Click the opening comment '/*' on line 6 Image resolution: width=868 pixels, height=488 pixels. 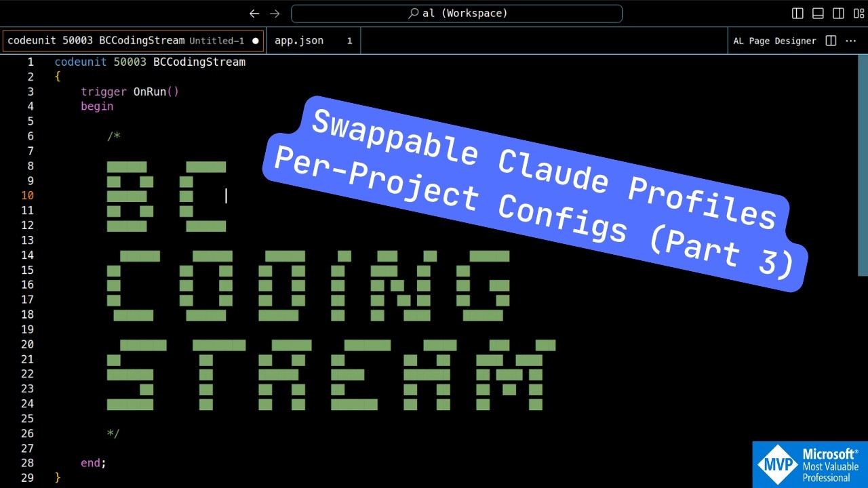(x=114, y=136)
